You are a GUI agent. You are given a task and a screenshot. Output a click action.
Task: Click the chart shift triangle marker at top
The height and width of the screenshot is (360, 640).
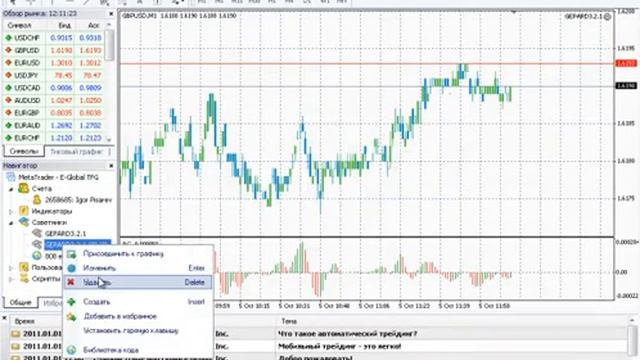tap(513, 12)
